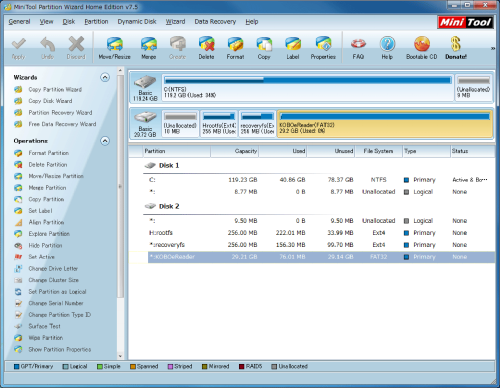This screenshot has width=500, height=388.
Task: Choose Change Drive Letter operation
Action: pyautogui.click(x=53, y=268)
